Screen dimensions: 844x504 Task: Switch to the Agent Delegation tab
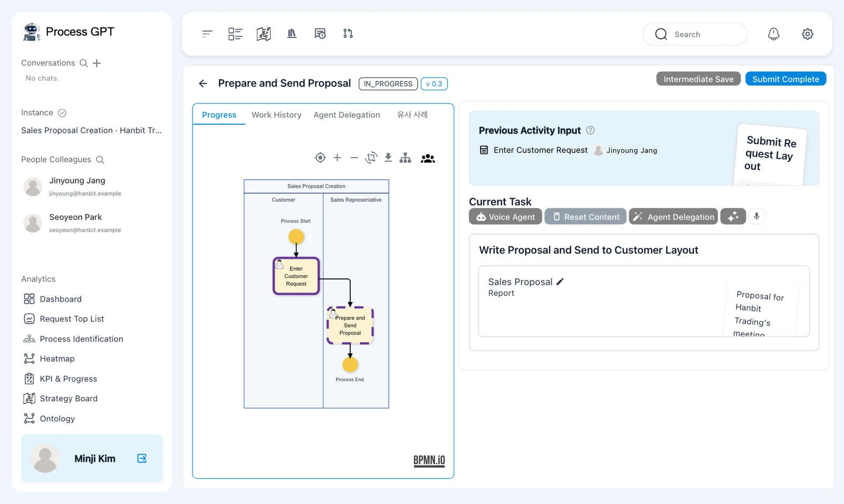click(x=347, y=115)
